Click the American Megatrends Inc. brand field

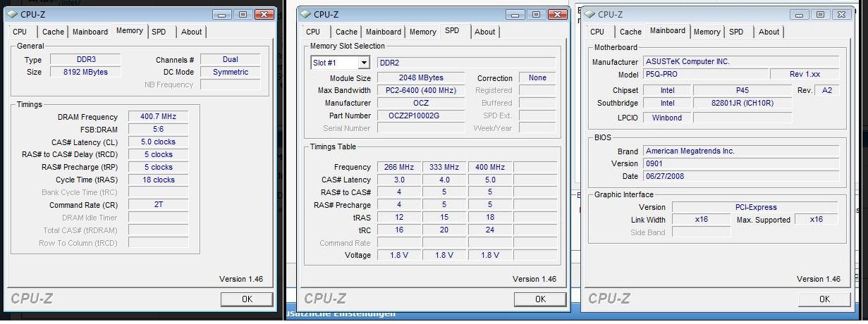click(x=740, y=151)
